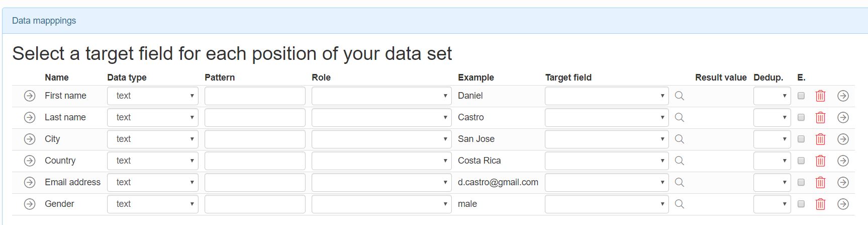Open Target field dropdown for Email address
Image resolution: width=868 pixels, height=225 pixels.
[607, 182]
